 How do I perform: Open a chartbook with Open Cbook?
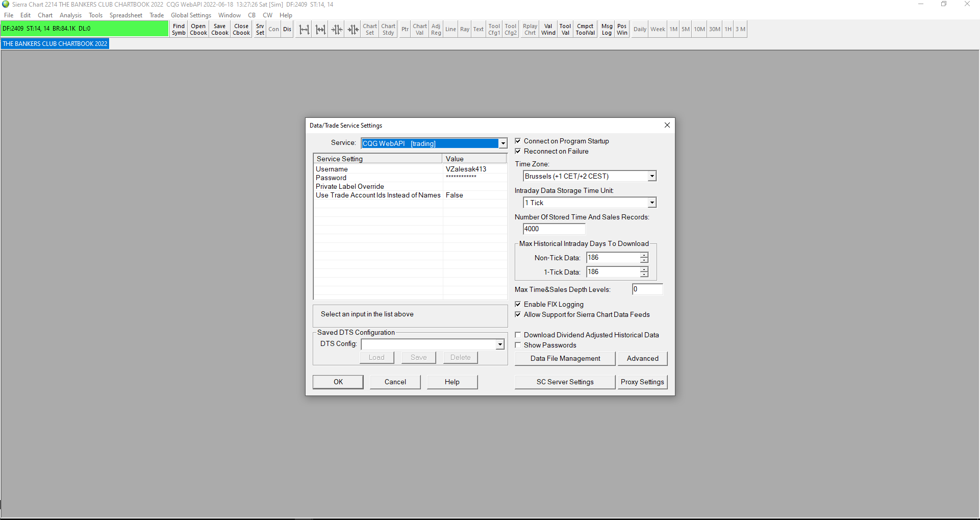(x=198, y=30)
